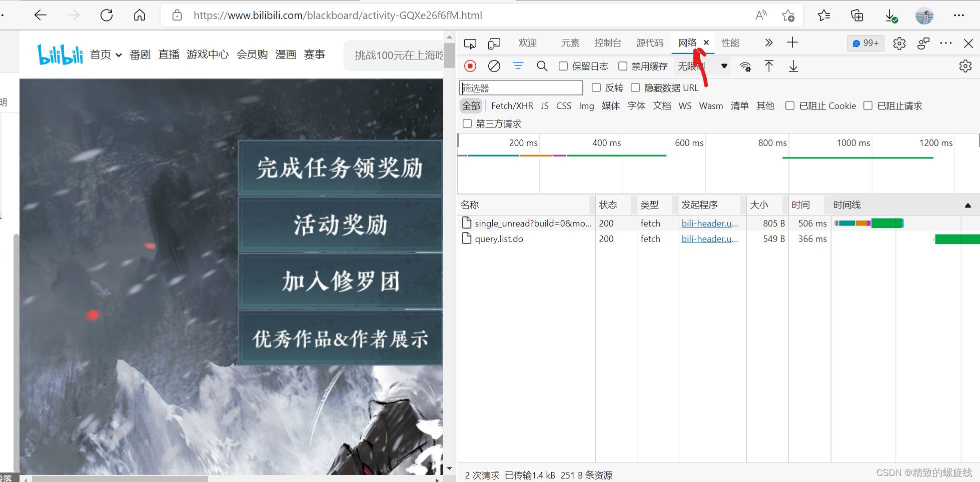Switch to the 源代码 tab
This screenshot has height=482, width=980.
(650, 43)
